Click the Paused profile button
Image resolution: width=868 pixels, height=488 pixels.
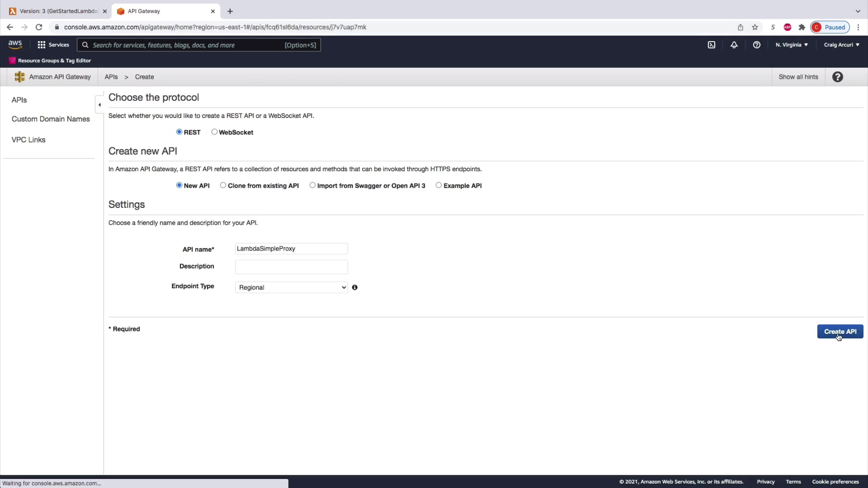click(x=830, y=27)
